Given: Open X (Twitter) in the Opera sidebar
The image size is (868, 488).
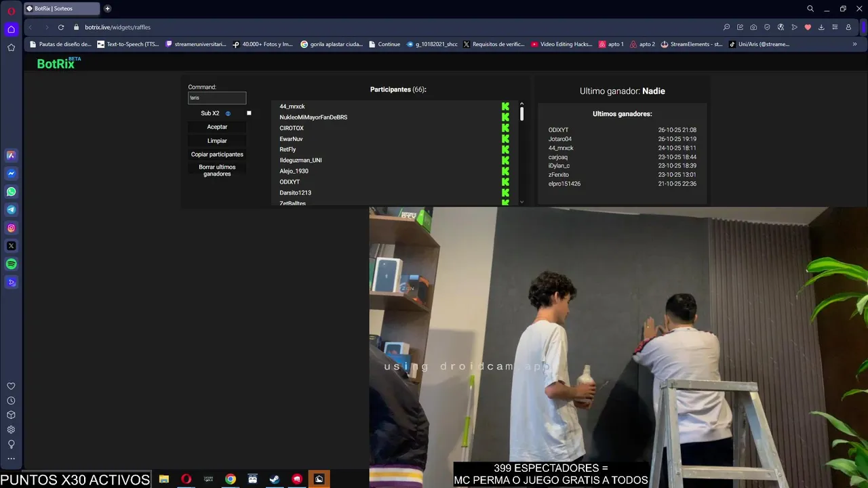Looking at the screenshot, I should (x=11, y=246).
